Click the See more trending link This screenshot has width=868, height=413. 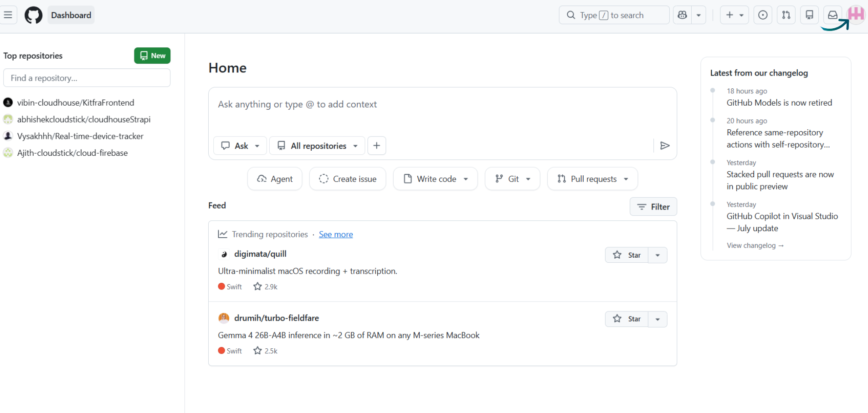336,235
